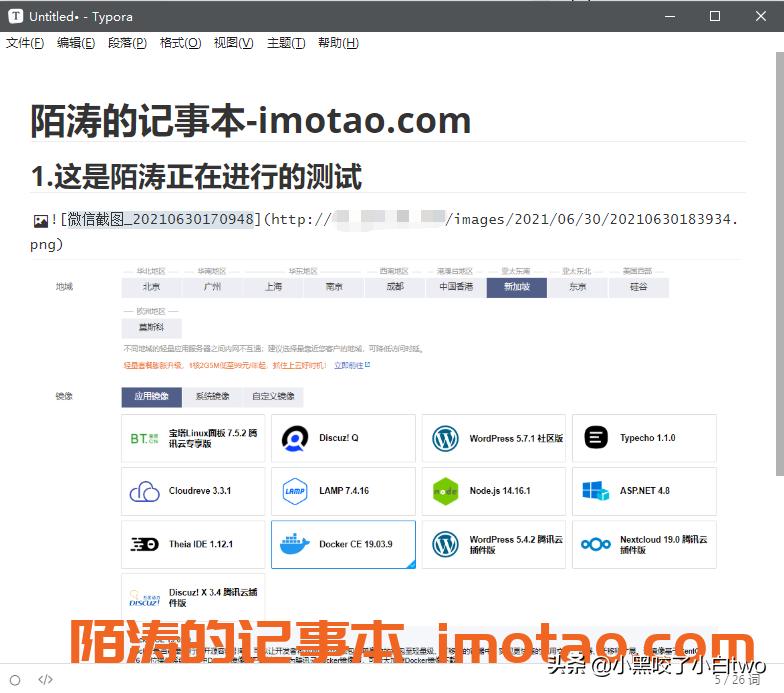This screenshot has width=784, height=693.
Task: Select the 成都 region tab
Action: click(x=395, y=287)
